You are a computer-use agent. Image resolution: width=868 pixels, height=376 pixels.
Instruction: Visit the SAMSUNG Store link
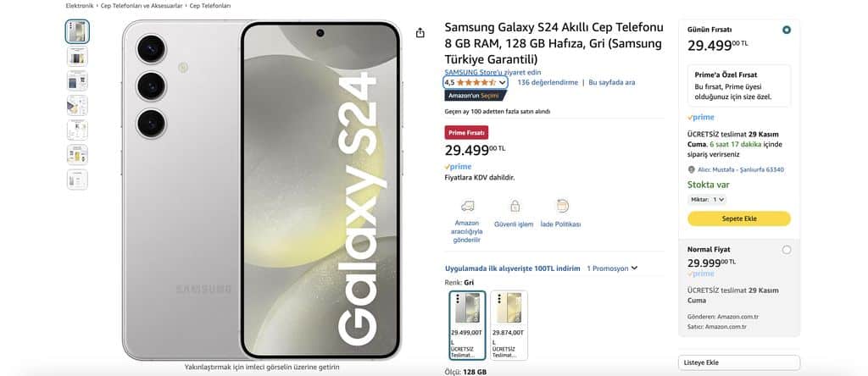coord(492,73)
